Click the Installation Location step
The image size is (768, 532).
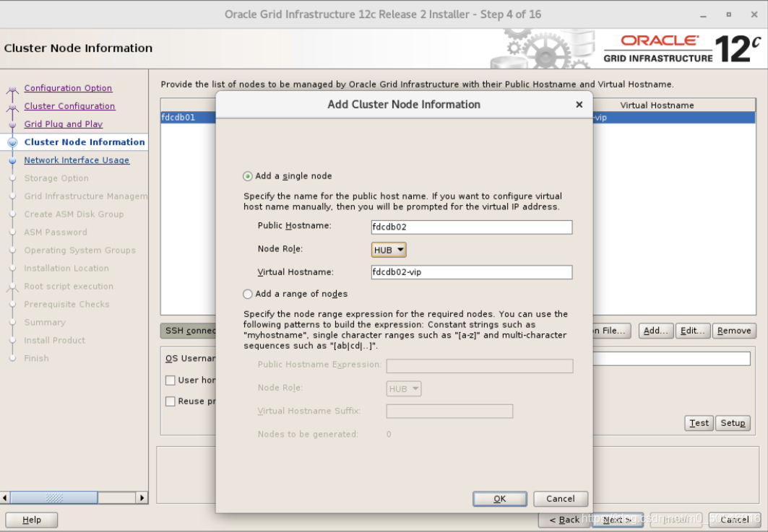(66, 269)
